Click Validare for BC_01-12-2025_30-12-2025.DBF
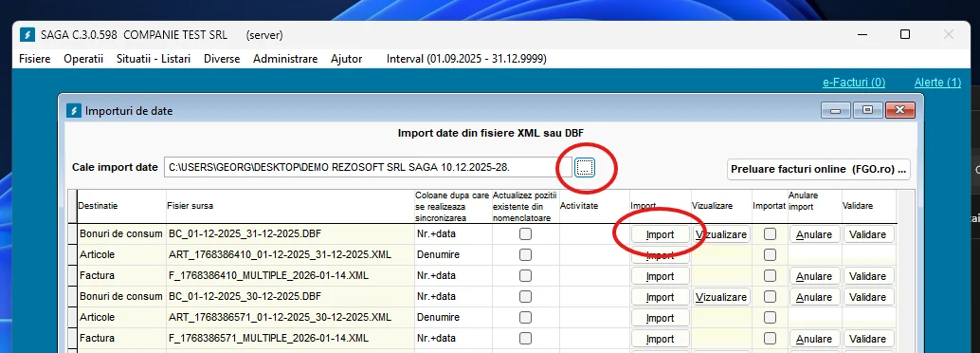Viewport: 980px width, 353px height. pyautogui.click(x=868, y=297)
